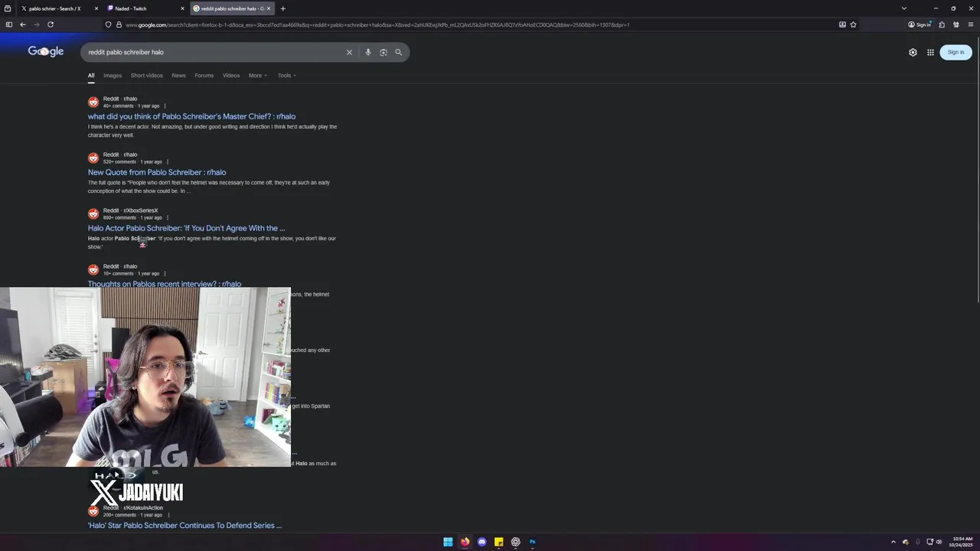Screen dimensions: 980x551
Task: Clear the Google search box with X
Action: [x=349, y=52]
